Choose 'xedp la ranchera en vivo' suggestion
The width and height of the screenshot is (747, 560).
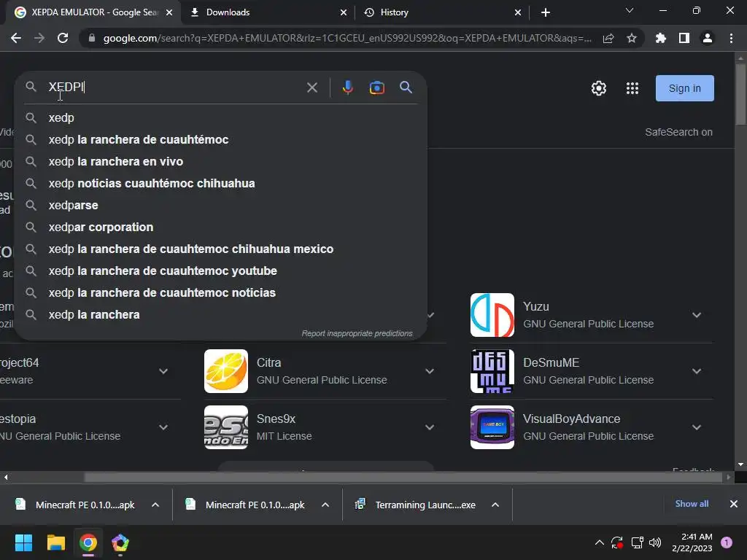pos(220,161)
